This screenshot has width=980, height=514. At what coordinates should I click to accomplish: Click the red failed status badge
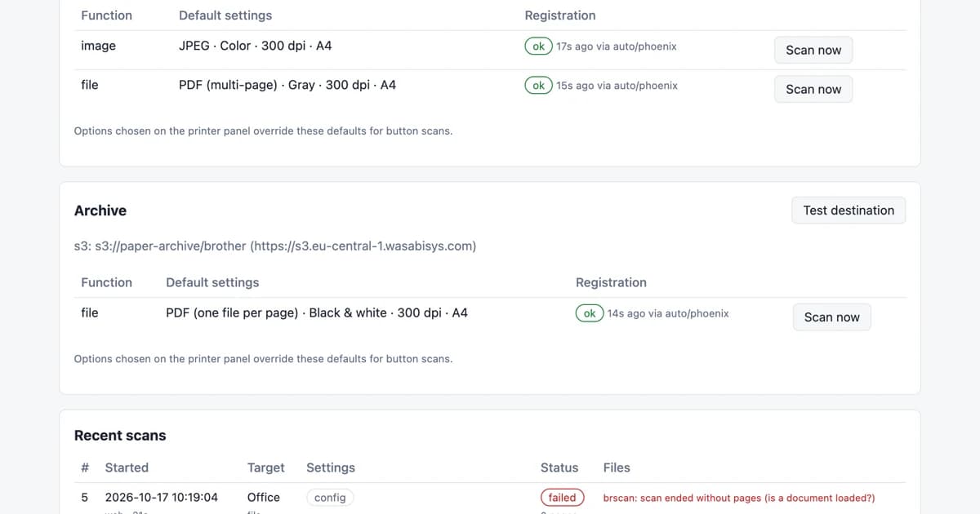(x=562, y=498)
